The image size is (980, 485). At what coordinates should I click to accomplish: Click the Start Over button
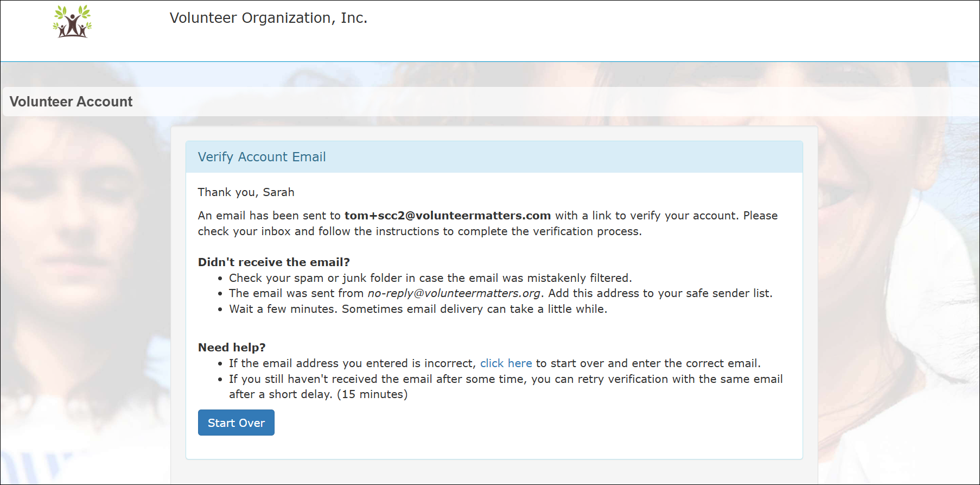tap(236, 423)
